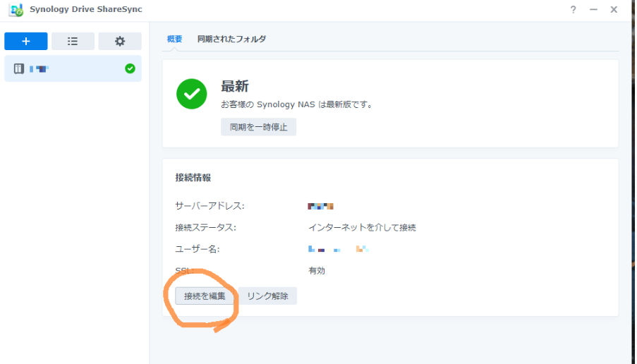Switch to the 同期されたフォルダ tab
This screenshot has width=637, height=364.
coord(231,39)
